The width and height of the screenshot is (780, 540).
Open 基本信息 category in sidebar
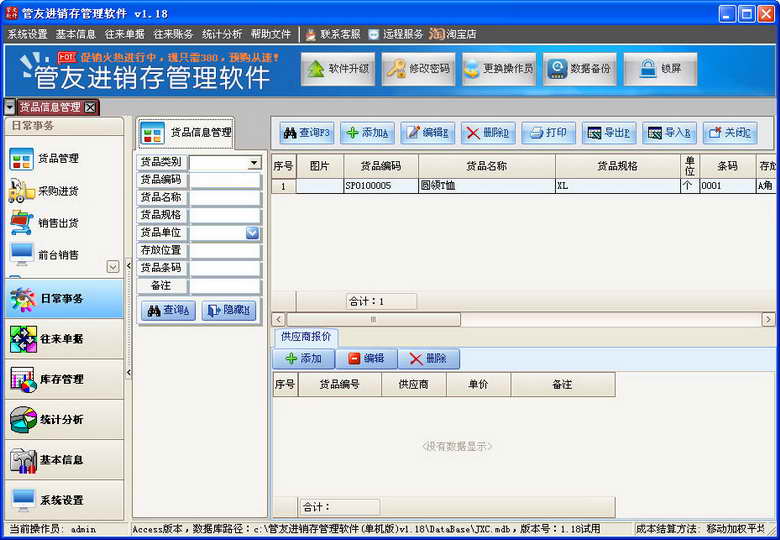click(64, 459)
